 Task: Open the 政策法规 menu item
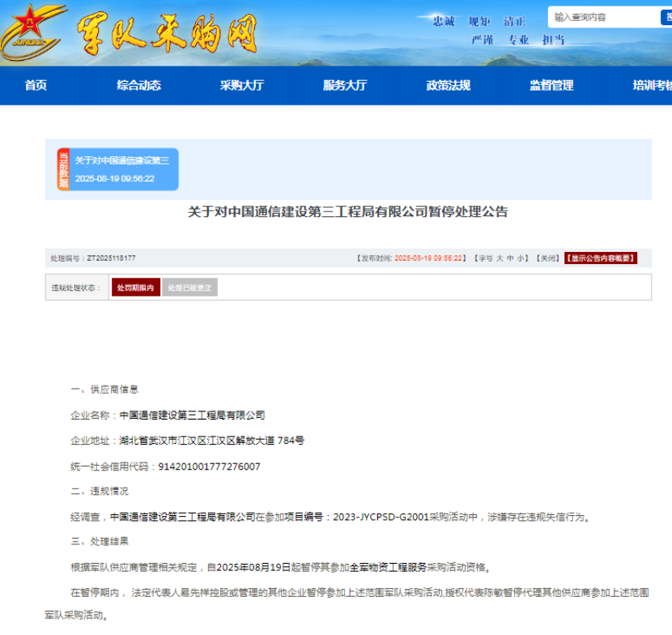(x=449, y=85)
